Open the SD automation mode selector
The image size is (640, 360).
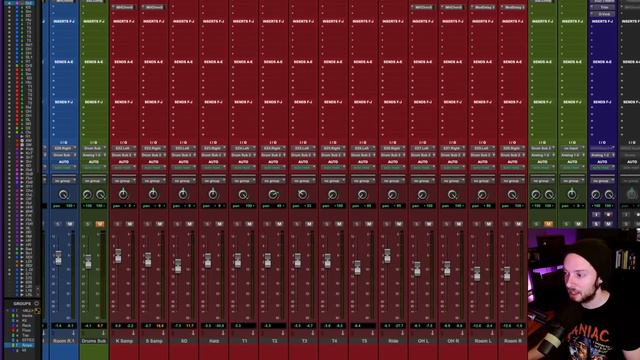click(x=183, y=168)
